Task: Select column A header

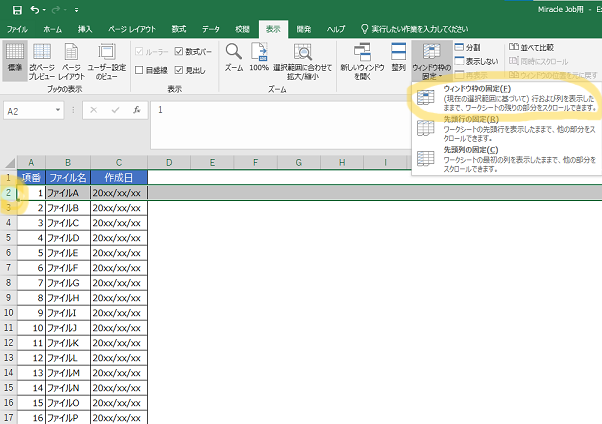Action: tap(31, 163)
